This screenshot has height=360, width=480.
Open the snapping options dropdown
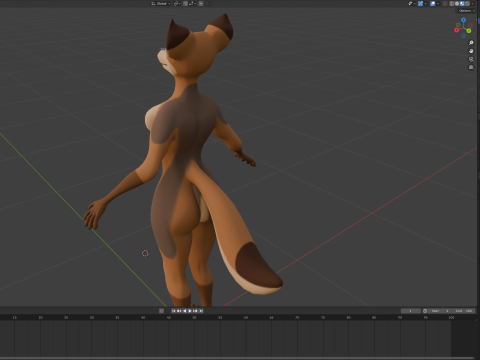point(192,3)
